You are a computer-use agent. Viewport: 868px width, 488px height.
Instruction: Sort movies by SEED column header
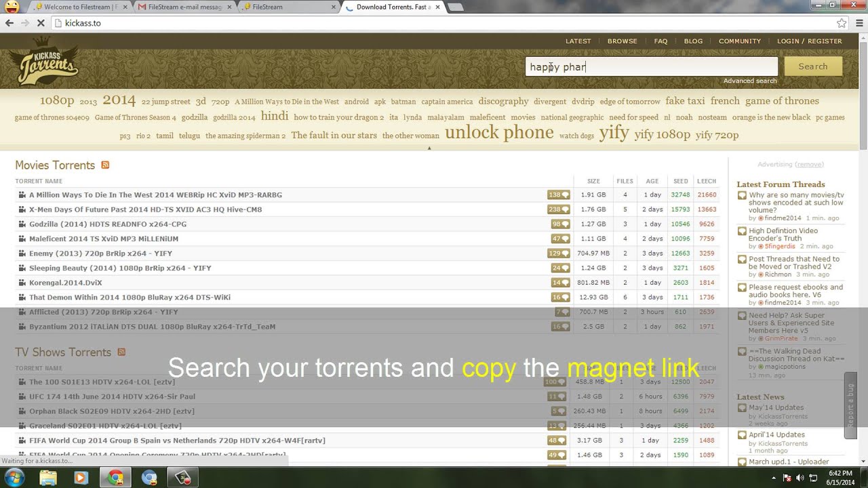pos(681,182)
